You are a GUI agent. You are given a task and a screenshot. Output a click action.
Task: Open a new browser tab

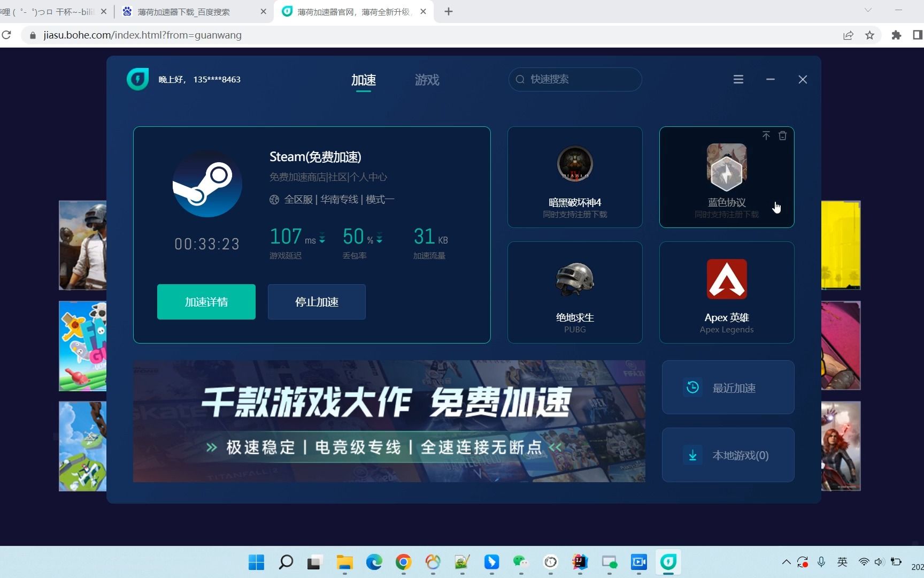tap(449, 11)
